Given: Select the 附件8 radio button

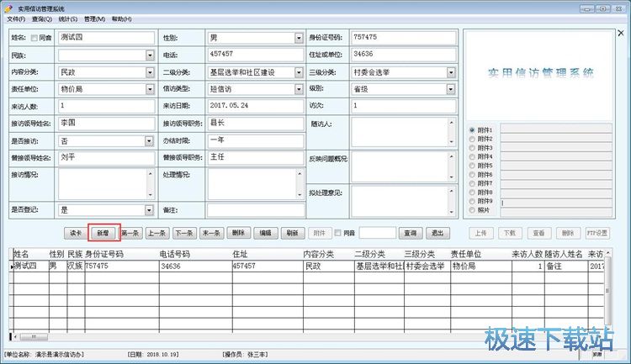Looking at the screenshot, I should pos(472,193).
